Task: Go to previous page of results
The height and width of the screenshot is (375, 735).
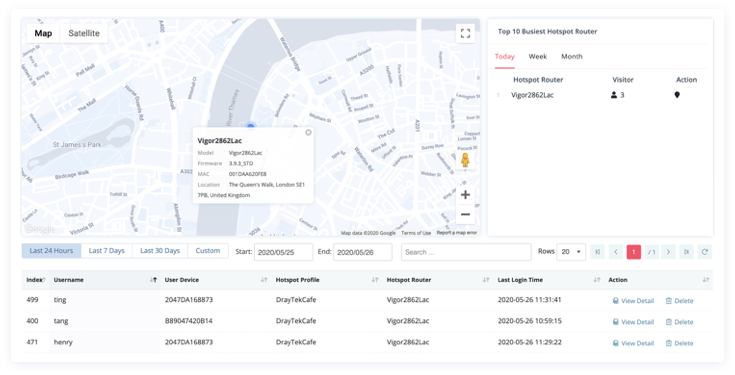Action: 615,252
